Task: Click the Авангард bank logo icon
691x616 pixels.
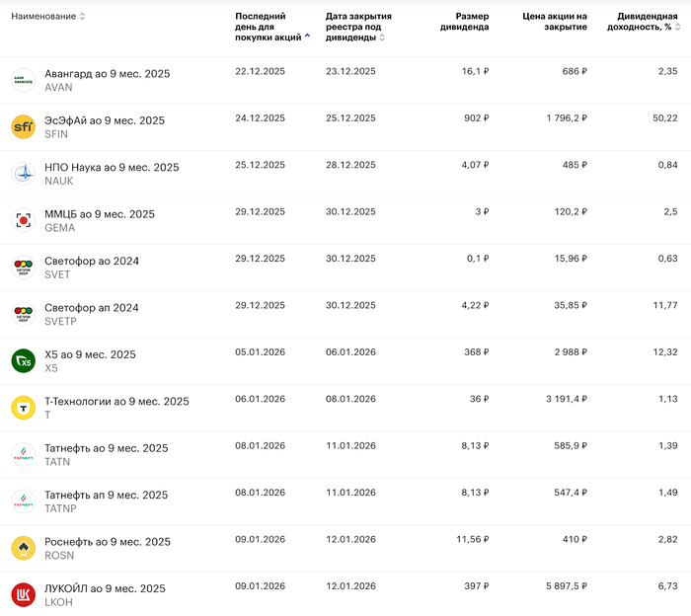Action: (23, 80)
